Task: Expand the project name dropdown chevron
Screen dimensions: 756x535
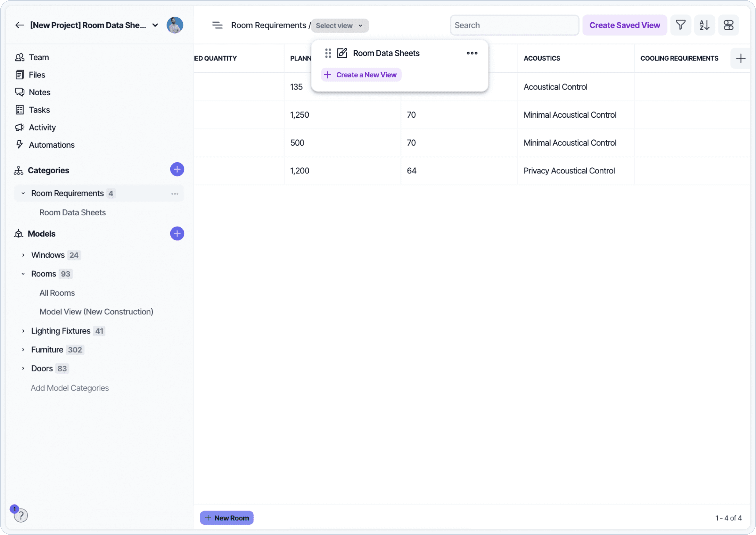Action: coord(155,25)
